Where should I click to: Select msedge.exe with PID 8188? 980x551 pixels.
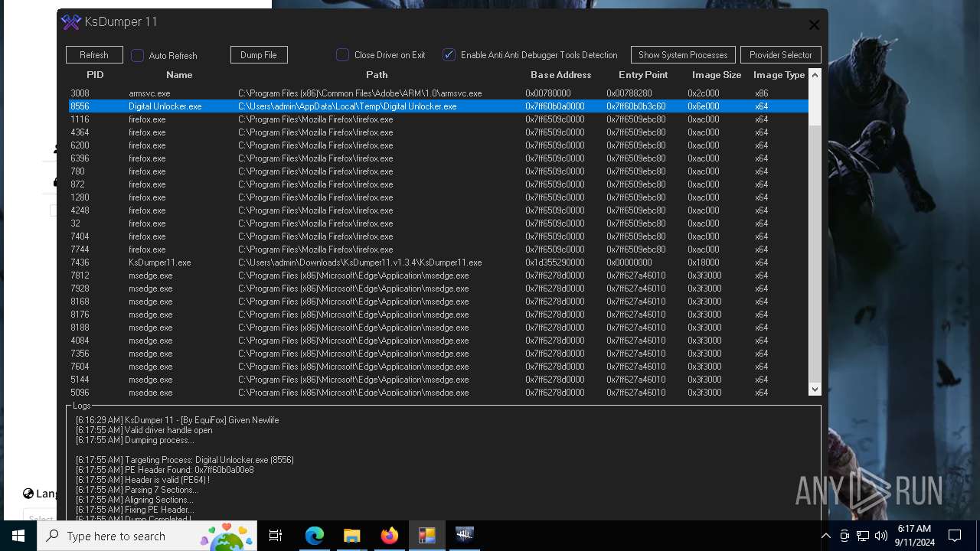click(438, 328)
